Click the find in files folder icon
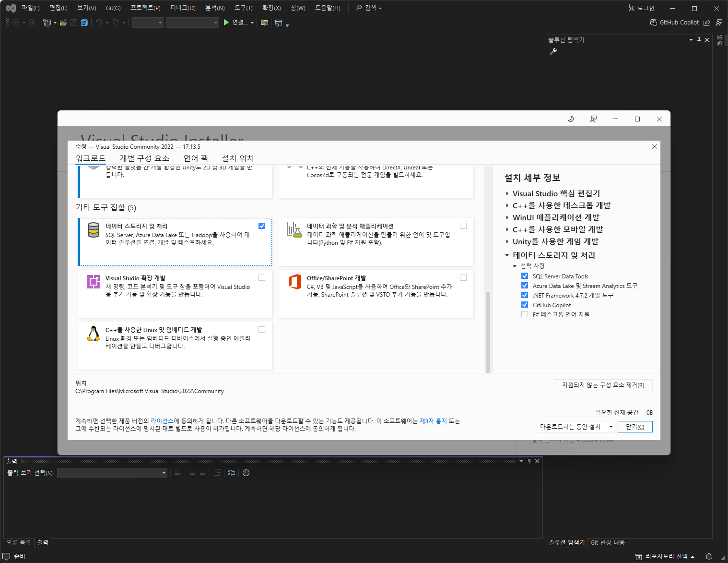Image resolution: width=728 pixels, height=563 pixels. (x=264, y=23)
